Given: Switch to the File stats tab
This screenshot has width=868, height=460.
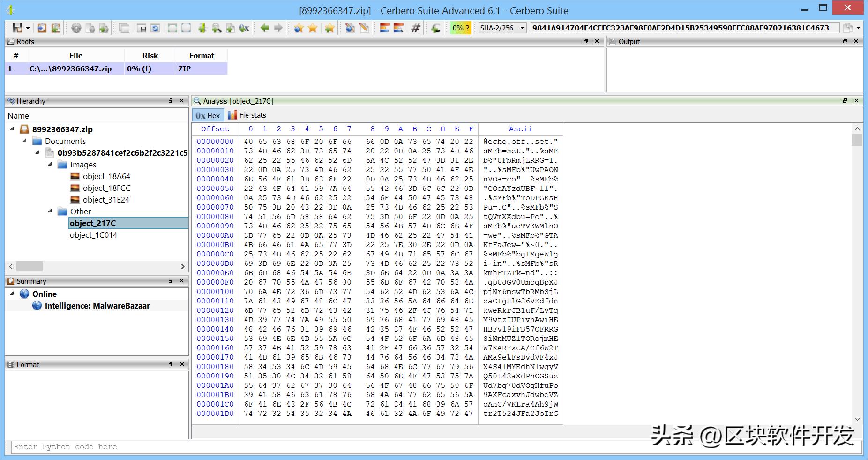Looking at the screenshot, I should click(247, 115).
